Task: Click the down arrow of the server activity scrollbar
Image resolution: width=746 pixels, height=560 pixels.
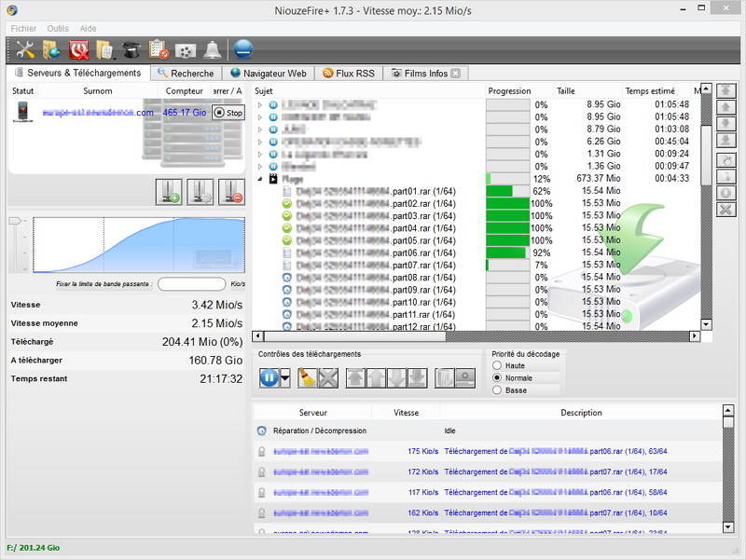Action: [x=728, y=526]
